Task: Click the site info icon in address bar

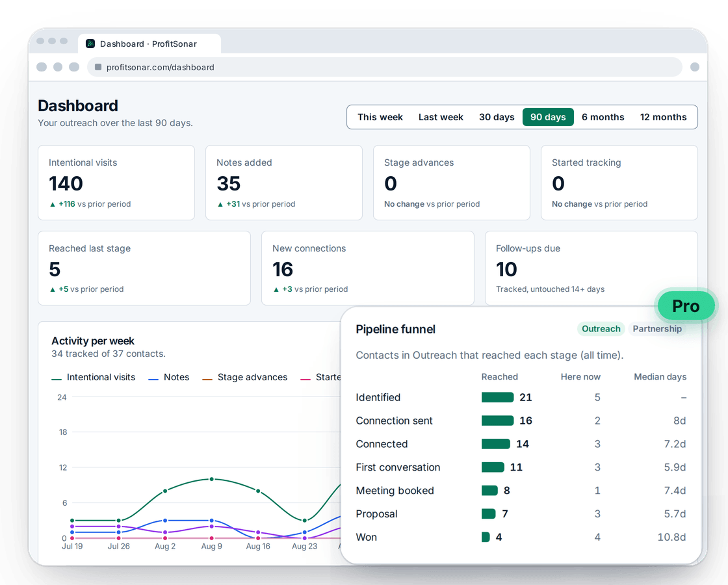Action: coord(98,67)
